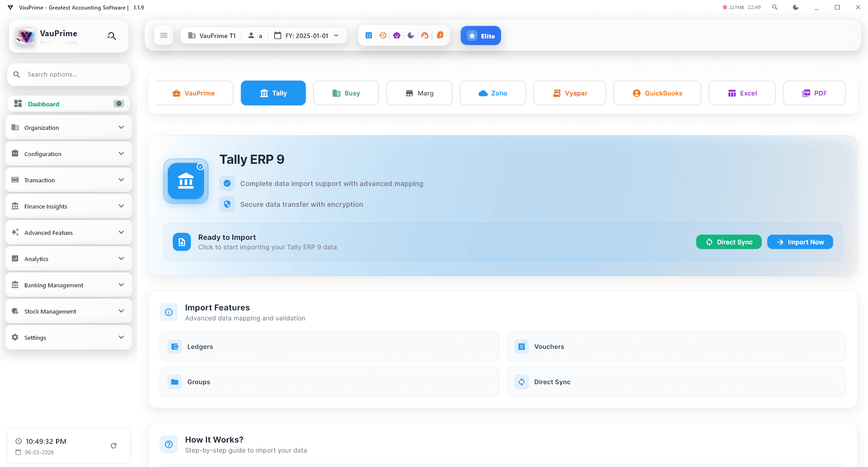
Task: Click the VauPrime T1 company name
Action: click(218, 36)
